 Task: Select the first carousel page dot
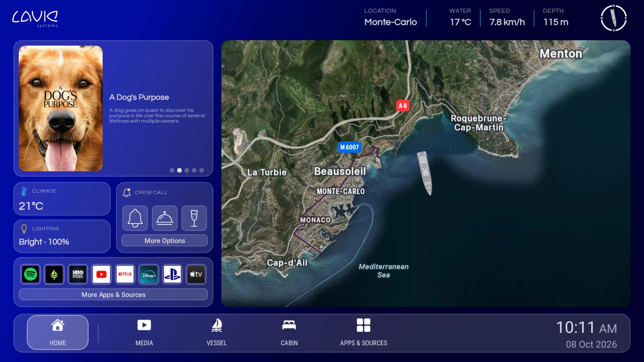[172, 170]
